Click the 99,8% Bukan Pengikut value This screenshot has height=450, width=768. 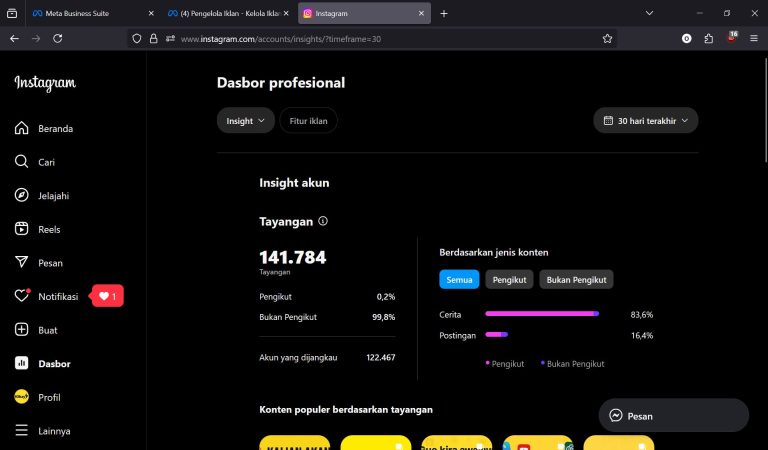(384, 317)
